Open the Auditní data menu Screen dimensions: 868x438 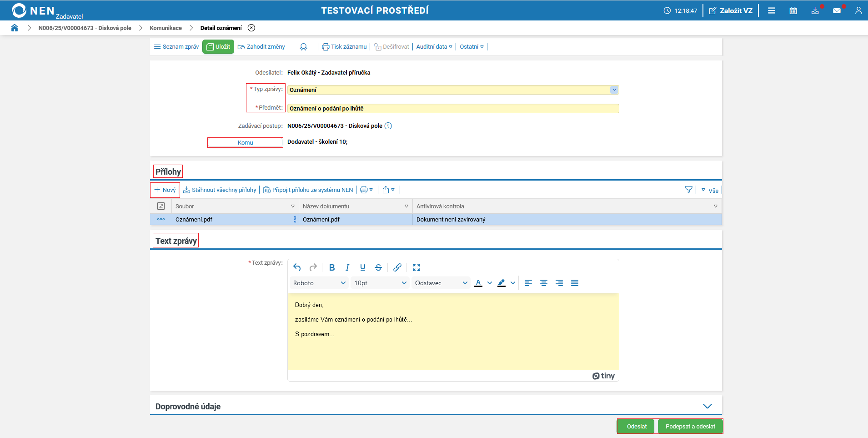434,47
